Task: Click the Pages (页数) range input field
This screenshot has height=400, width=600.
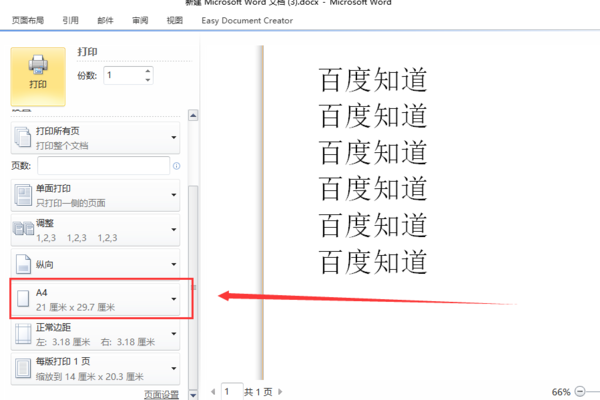Action: [x=103, y=166]
